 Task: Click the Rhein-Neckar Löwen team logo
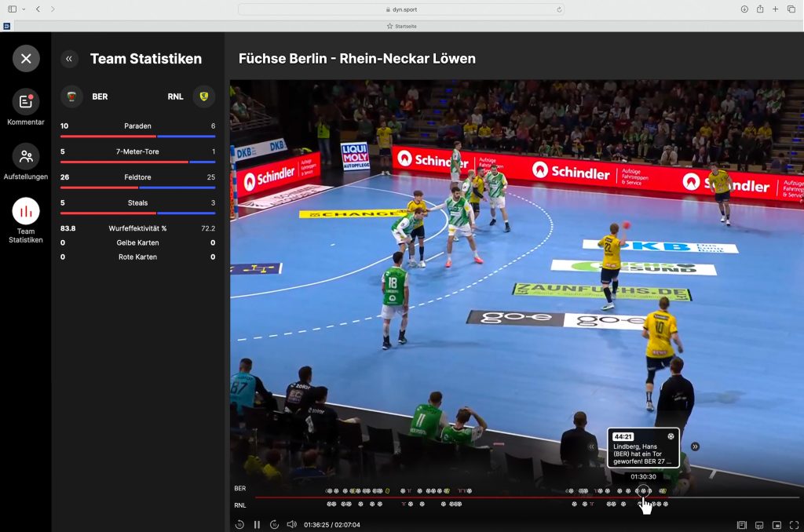pos(204,97)
